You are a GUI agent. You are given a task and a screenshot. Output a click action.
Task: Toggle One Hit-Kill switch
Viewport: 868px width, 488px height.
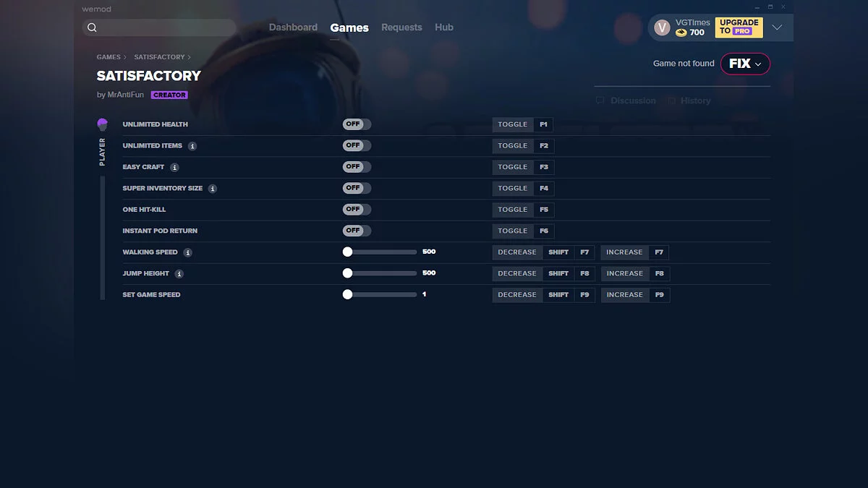(x=357, y=209)
